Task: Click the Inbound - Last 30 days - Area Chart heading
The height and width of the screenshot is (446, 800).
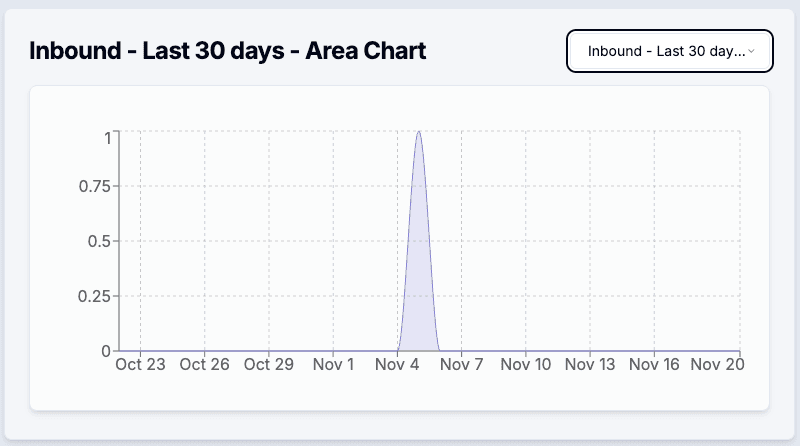Action: 228,51
